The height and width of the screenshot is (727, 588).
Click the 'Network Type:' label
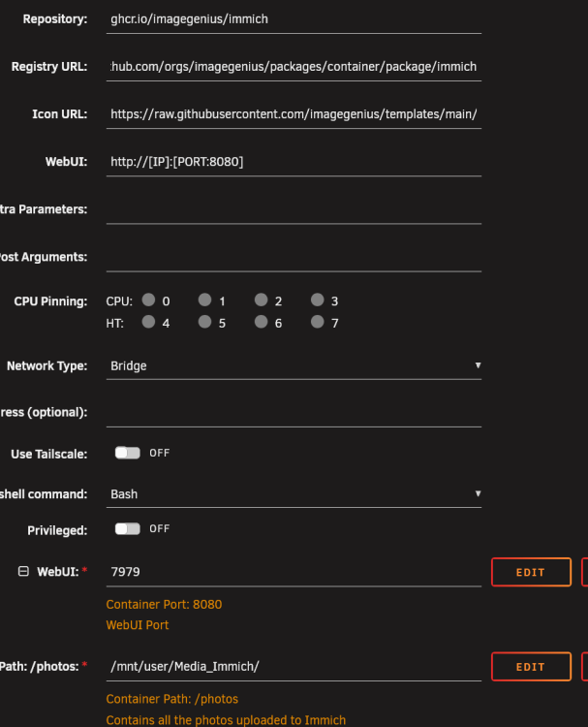point(47,365)
